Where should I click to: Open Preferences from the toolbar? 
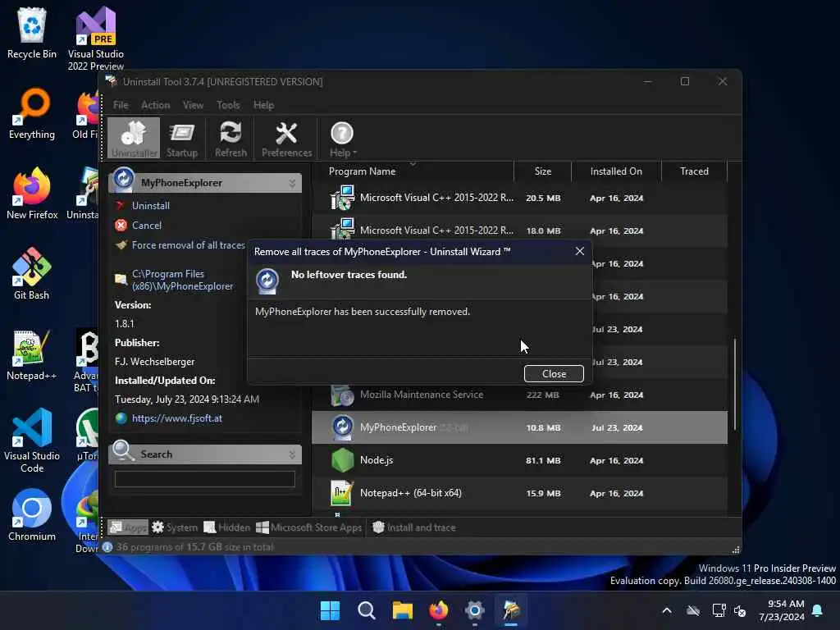[x=286, y=139]
